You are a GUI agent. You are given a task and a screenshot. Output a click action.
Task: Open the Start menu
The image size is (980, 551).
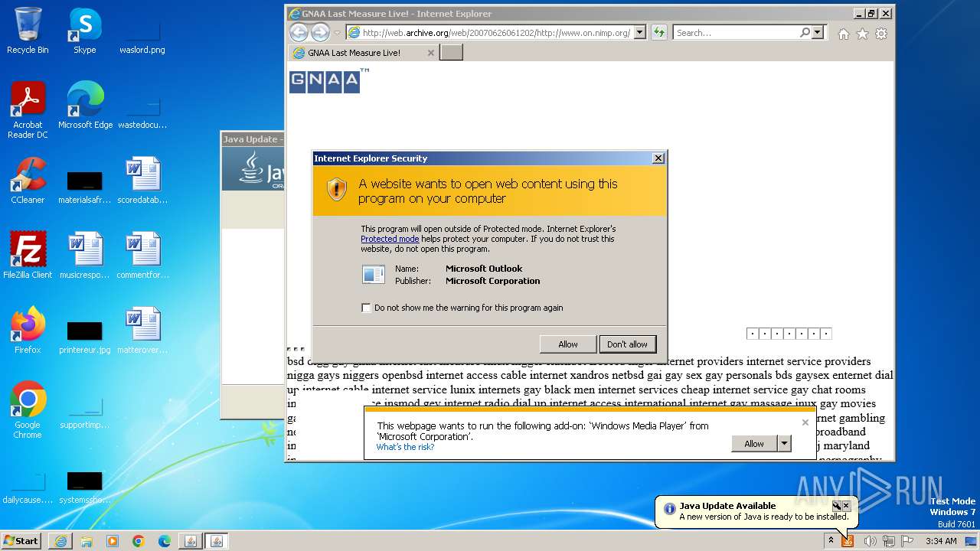click(22, 541)
